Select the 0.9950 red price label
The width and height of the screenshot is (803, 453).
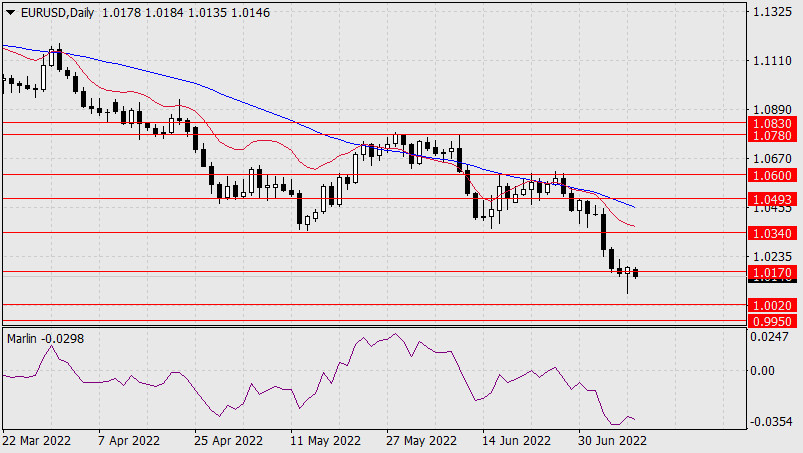coord(773,321)
